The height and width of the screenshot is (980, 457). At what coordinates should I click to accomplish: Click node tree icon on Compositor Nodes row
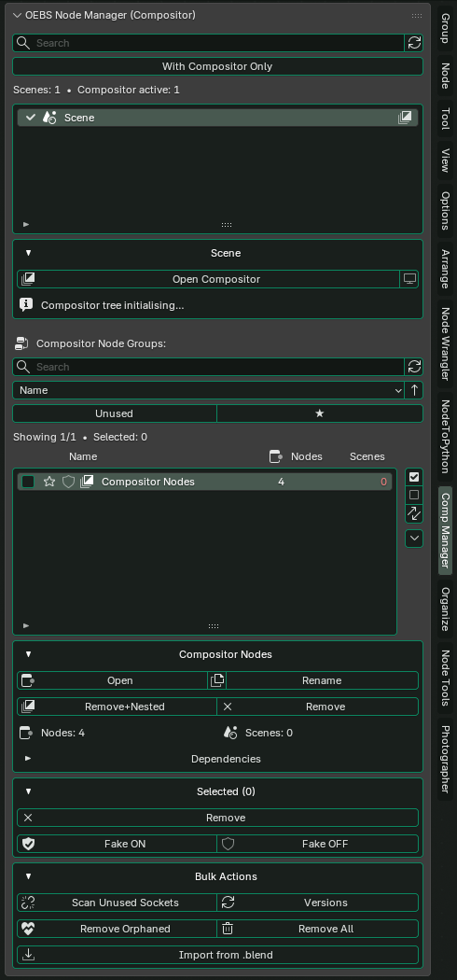point(87,482)
